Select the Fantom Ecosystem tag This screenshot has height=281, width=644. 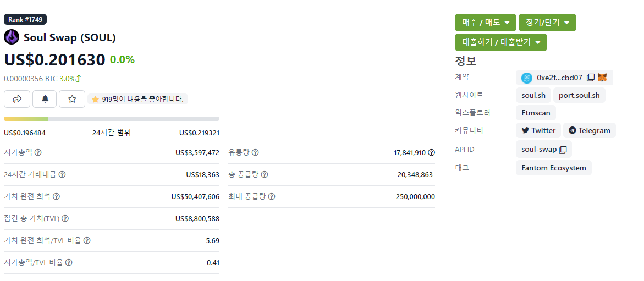click(553, 168)
